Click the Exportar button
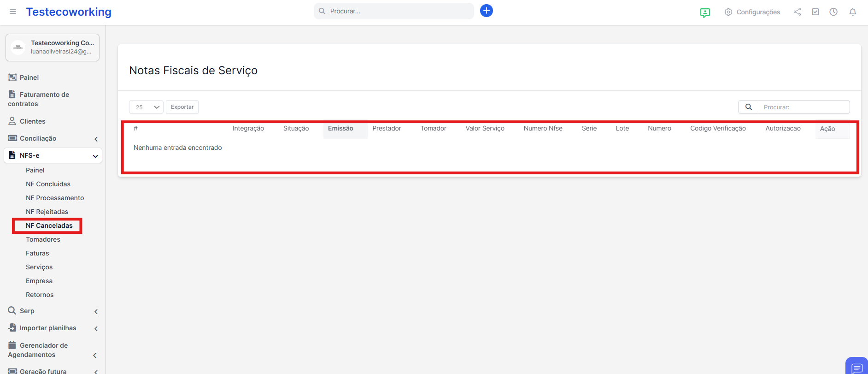The image size is (868, 374). (182, 107)
